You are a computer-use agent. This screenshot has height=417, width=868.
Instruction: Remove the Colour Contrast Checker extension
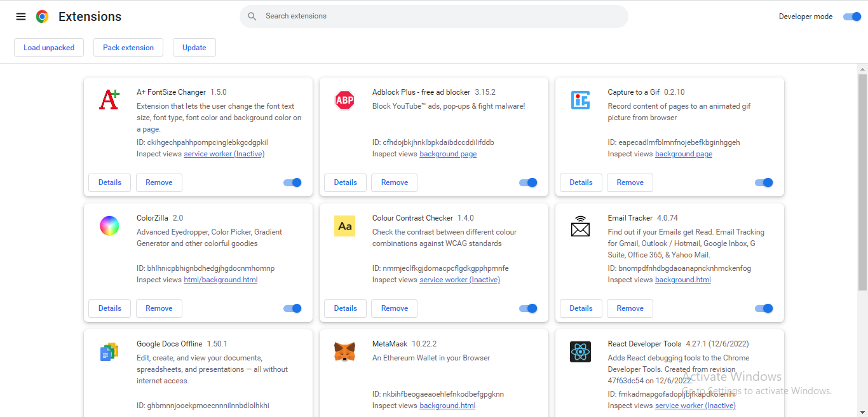click(x=395, y=308)
